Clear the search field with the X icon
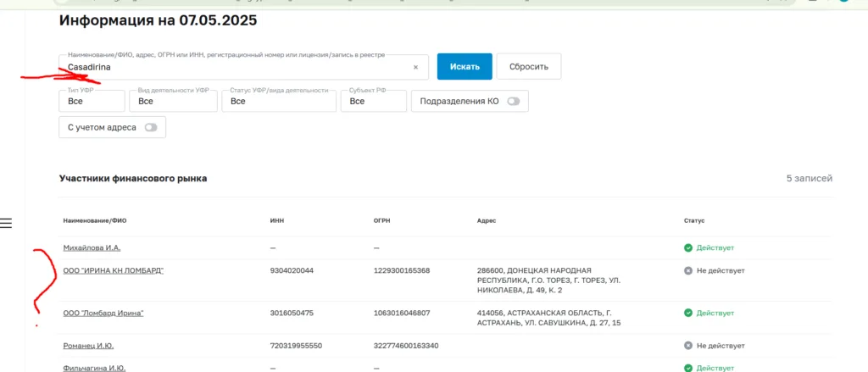 pos(415,67)
